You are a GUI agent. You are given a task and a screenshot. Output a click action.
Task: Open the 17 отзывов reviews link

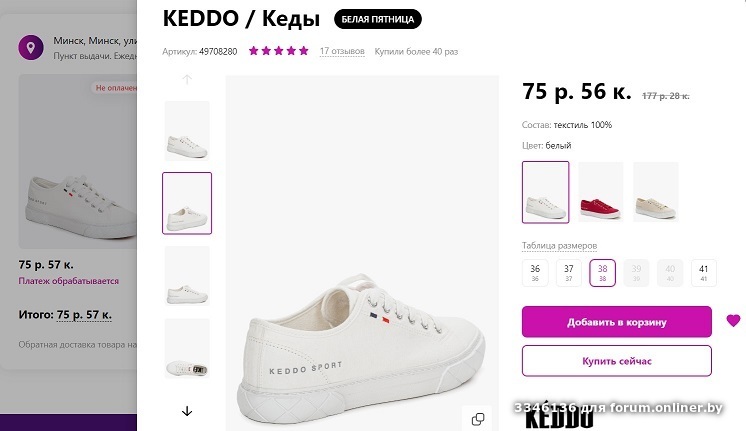tap(341, 50)
